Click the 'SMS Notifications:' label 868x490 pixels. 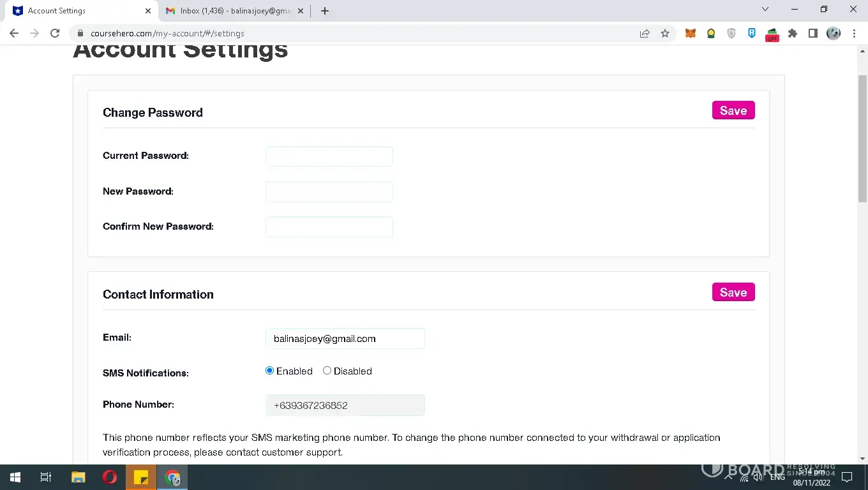coord(146,373)
